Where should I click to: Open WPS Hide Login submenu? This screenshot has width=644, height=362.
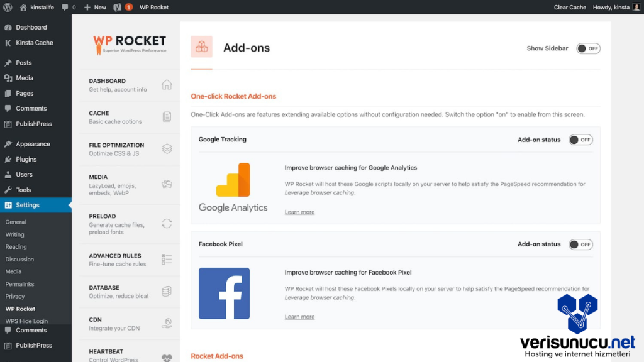[x=26, y=321]
